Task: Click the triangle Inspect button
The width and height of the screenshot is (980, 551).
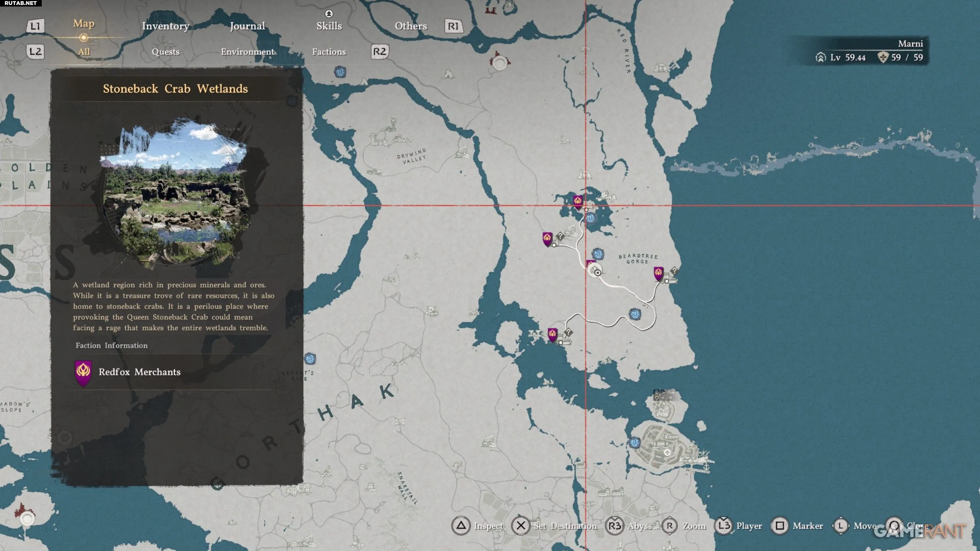Action: (461, 526)
